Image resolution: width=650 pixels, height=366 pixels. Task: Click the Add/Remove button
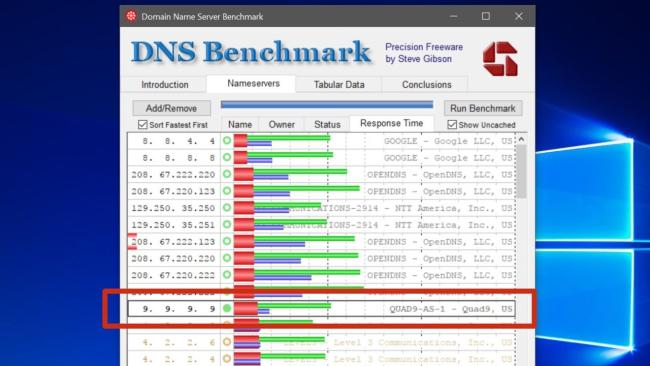tap(171, 108)
